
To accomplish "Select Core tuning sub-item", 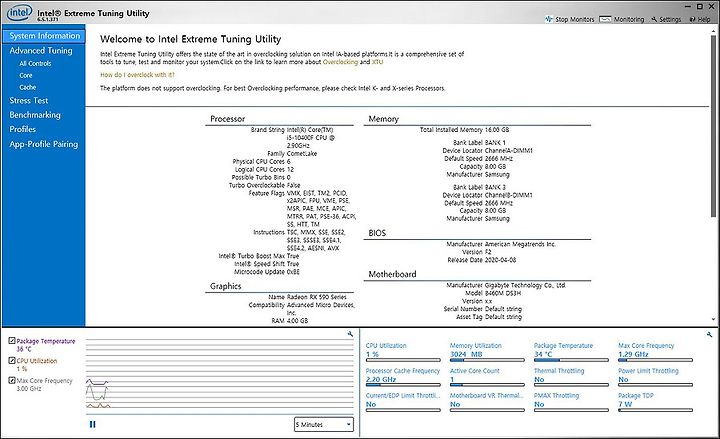I will [26, 75].
